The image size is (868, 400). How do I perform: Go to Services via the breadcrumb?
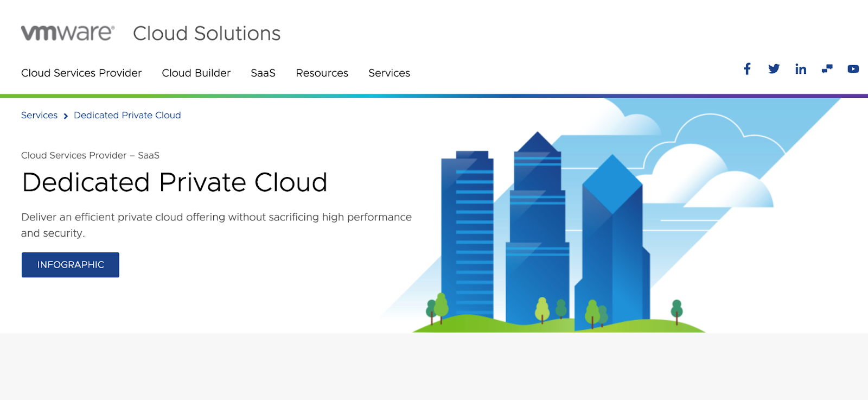39,115
